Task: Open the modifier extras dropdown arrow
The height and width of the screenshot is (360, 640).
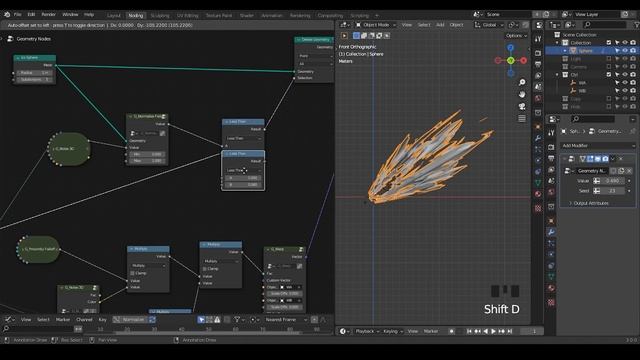Action: [x=613, y=159]
